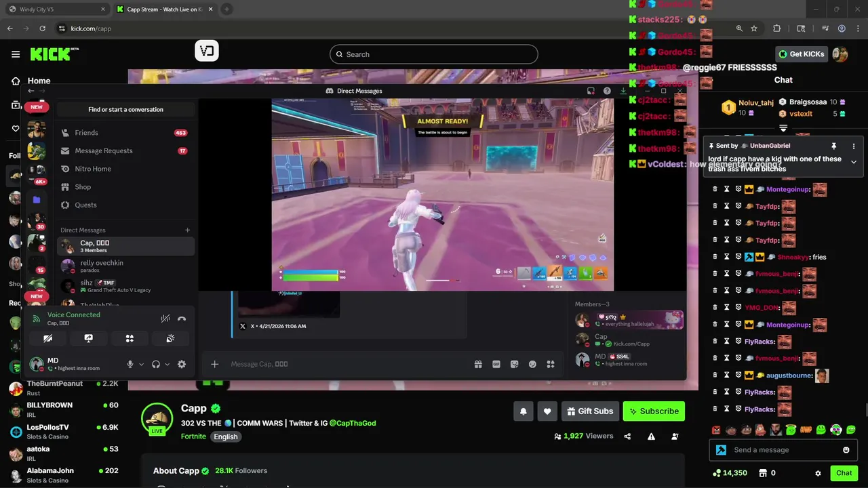This screenshot has height=488, width=868.
Task: Click Find or start a conversation
Action: coord(125,109)
